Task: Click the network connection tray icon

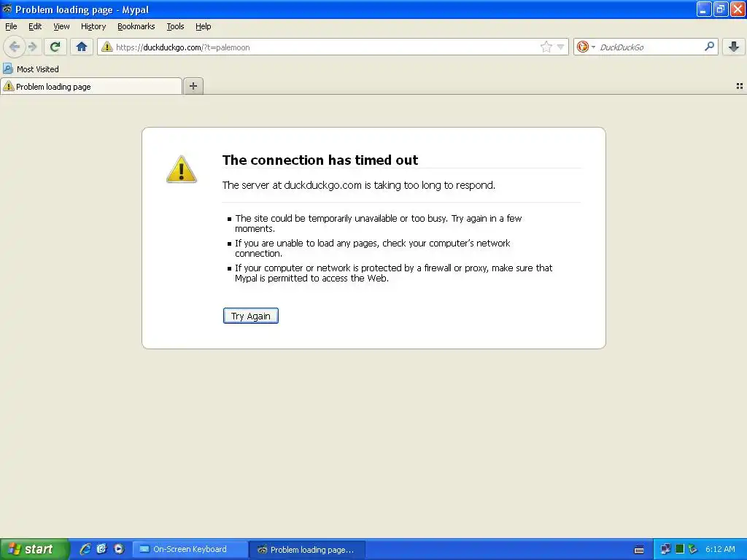Action: (x=665, y=549)
